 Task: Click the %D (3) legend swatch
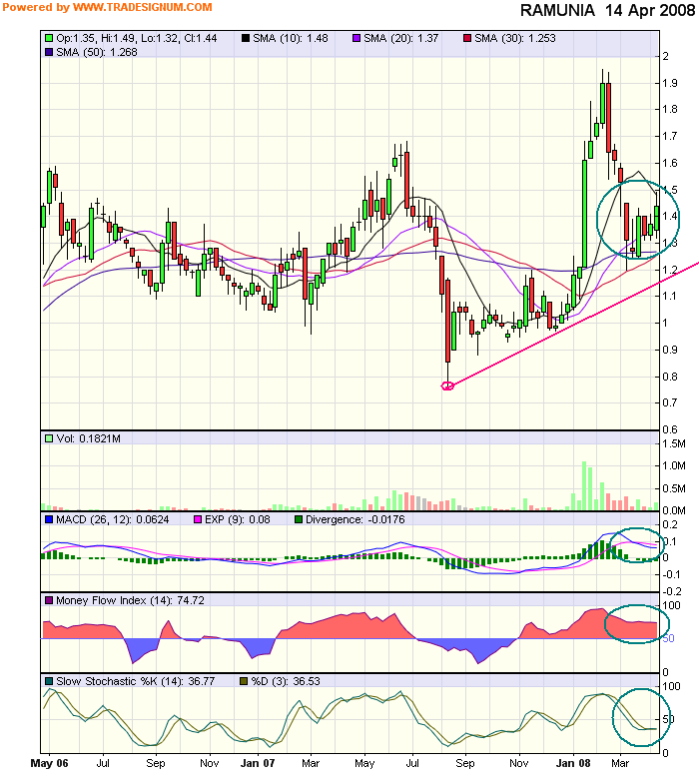(x=246, y=681)
